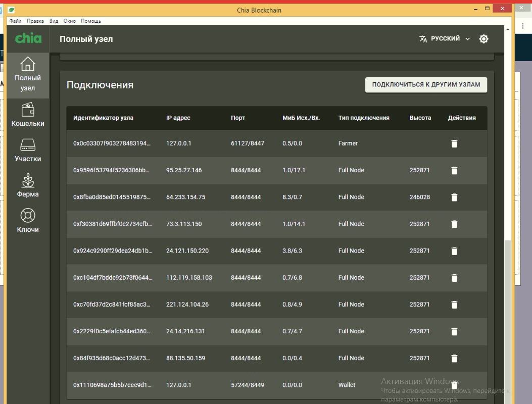Select node ID 0x9596f53794f5236306bb
Screen dimensions: 532x404
(x=111, y=170)
